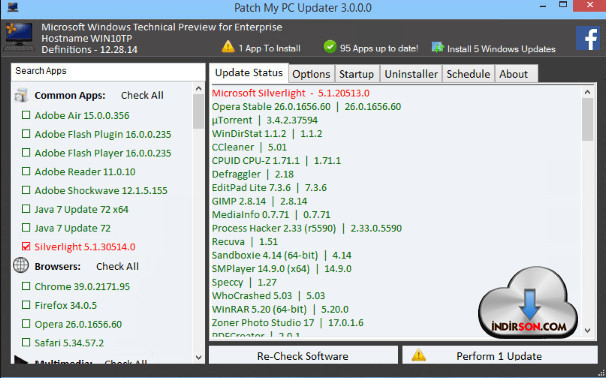
Task: Click Check All next to Browsers
Action: click(117, 266)
